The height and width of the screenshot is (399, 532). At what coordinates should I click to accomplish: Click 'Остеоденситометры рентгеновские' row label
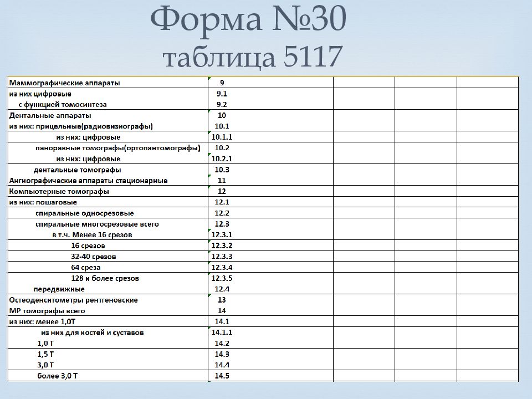[x=74, y=300]
